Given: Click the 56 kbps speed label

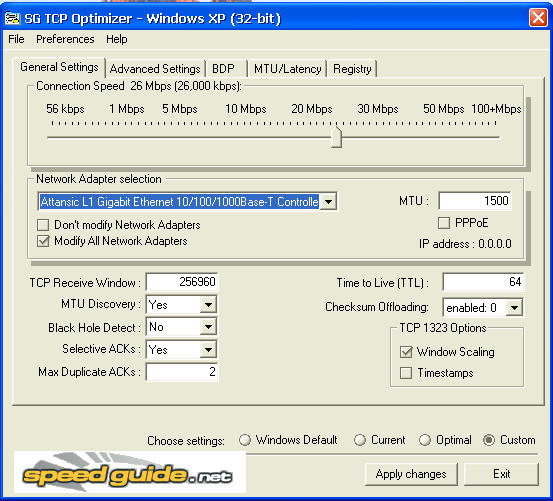Looking at the screenshot, I should (65, 109).
